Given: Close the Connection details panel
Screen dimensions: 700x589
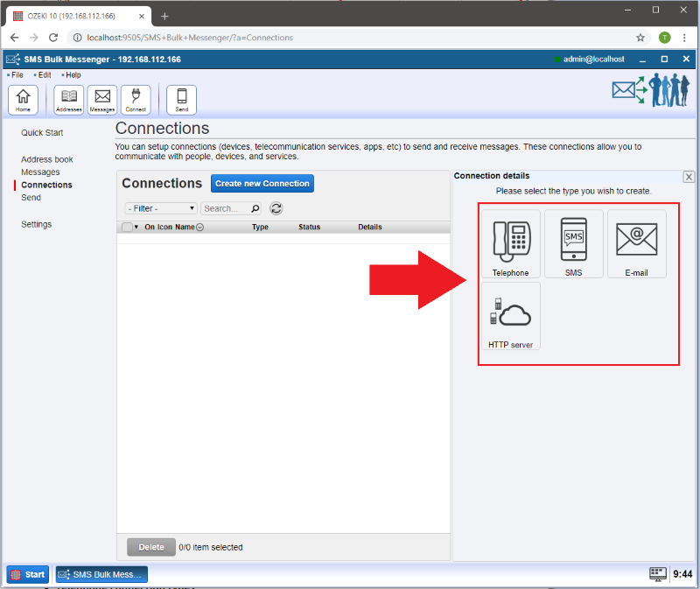Looking at the screenshot, I should coord(689,177).
